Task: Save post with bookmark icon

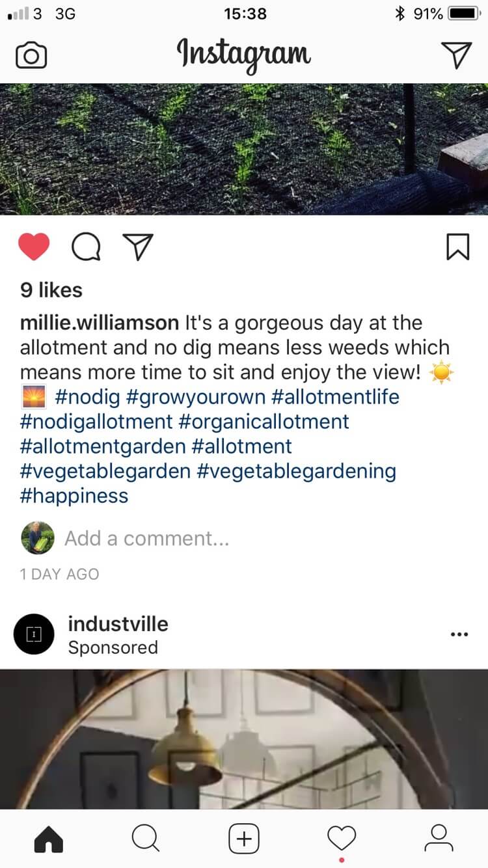Action: click(x=458, y=247)
